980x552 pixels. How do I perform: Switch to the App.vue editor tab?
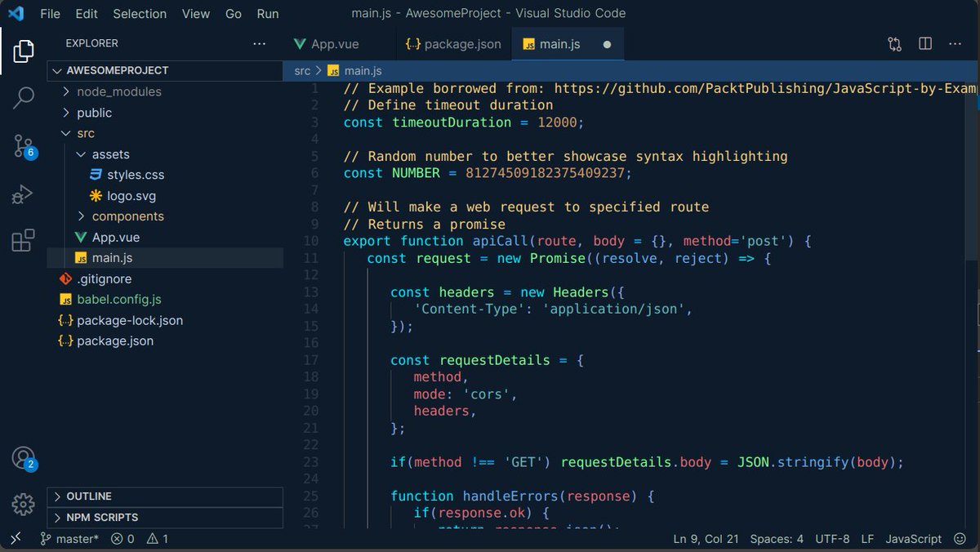339,44
